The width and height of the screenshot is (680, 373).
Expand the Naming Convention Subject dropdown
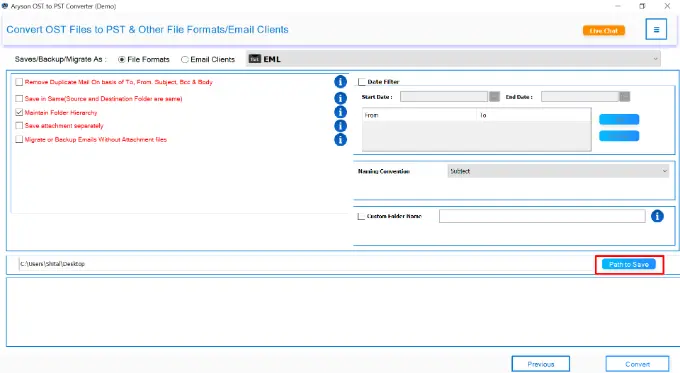558,171
